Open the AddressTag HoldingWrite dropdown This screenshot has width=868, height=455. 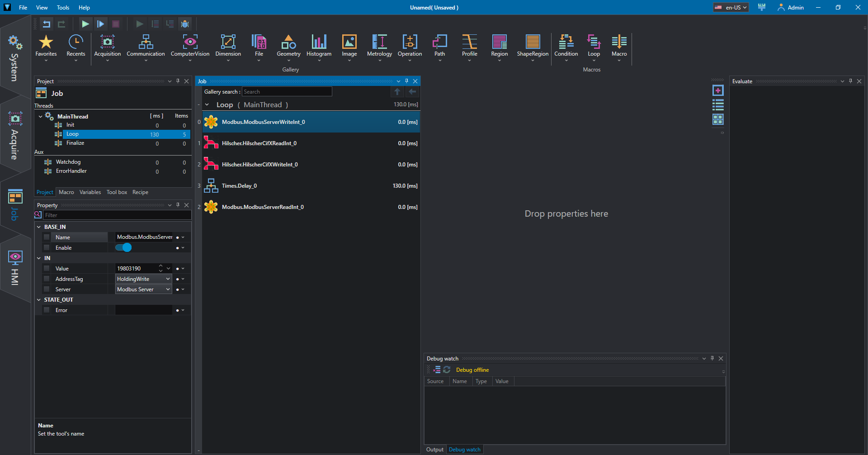click(x=143, y=279)
